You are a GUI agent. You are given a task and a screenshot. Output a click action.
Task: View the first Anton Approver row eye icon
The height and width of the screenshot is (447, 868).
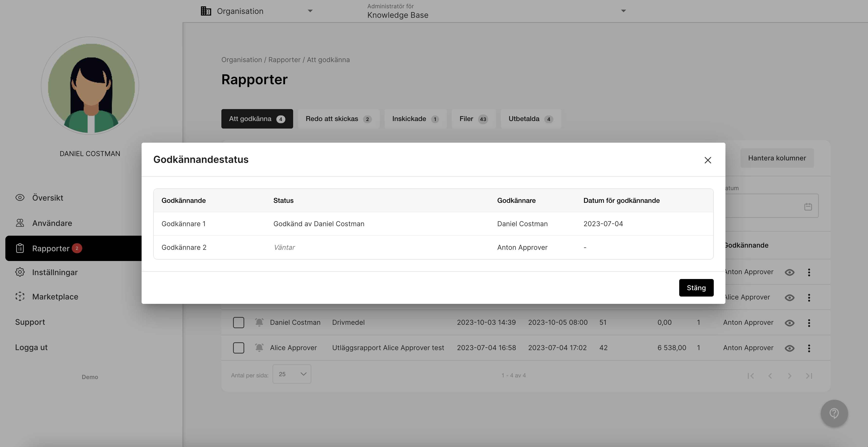(x=789, y=272)
